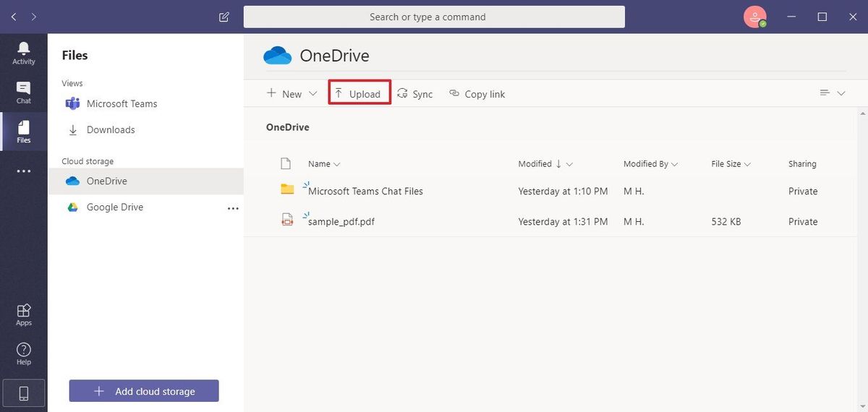Image resolution: width=868 pixels, height=412 pixels.
Task: Open the Apps icon in sidebar
Action: click(23, 314)
